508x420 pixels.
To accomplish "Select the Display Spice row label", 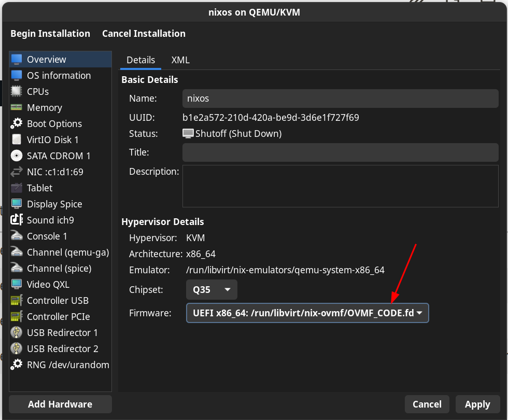I will pos(54,204).
